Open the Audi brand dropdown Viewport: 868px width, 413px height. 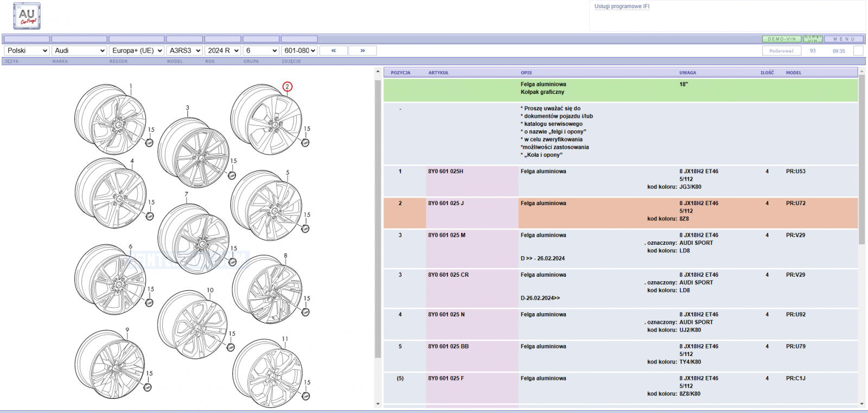pos(79,50)
